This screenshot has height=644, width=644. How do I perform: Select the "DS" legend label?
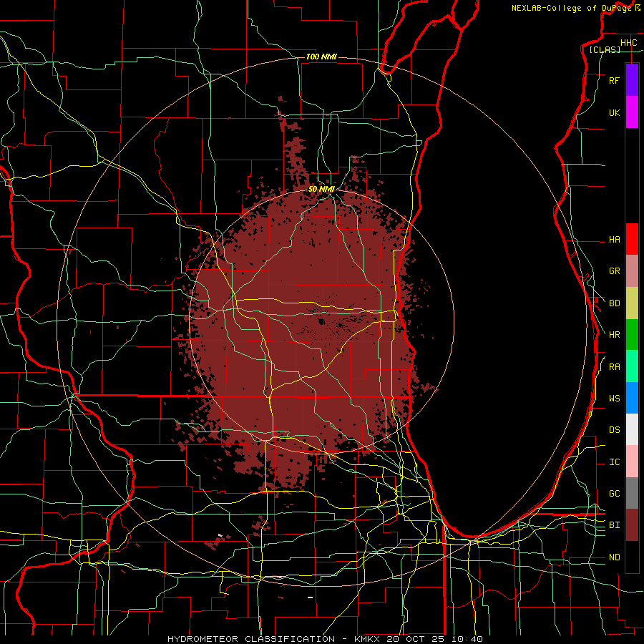click(x=614, y=430)
